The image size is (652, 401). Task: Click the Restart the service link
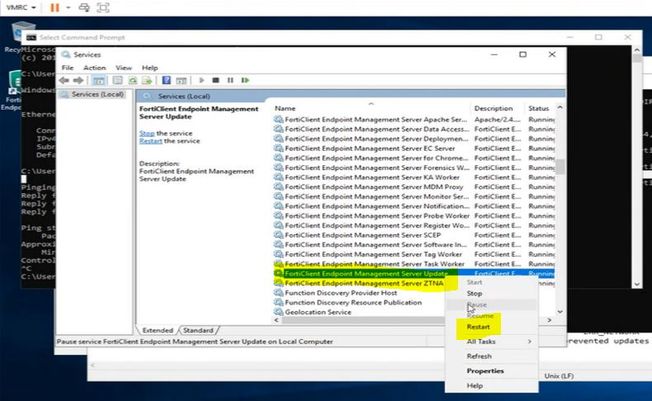click(x=151, y=141)
